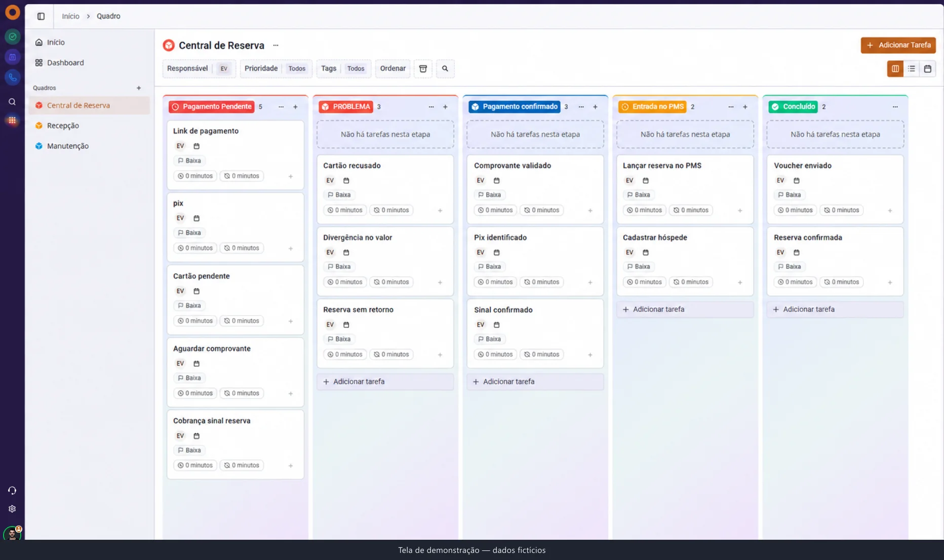Open the orange logo icon in left rail
Viewport: 944px width, 560px height.
pos(12,12)
